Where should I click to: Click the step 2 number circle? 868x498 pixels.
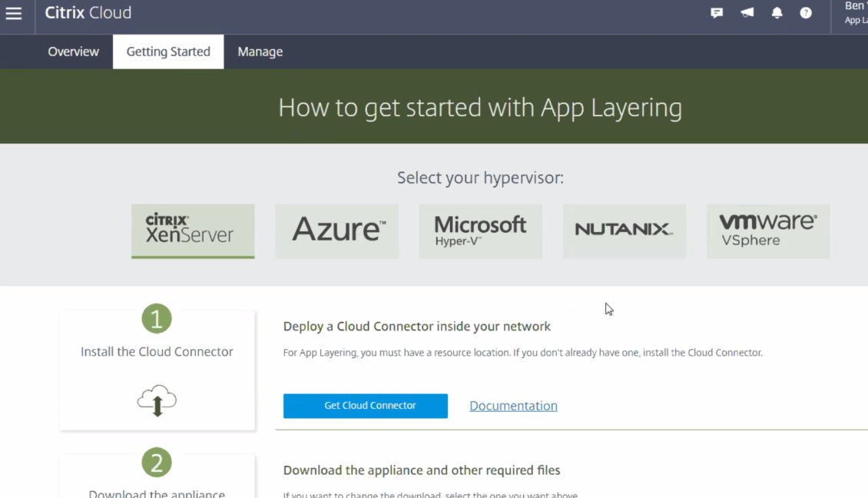pyautogui.click(x=157, y=463)
